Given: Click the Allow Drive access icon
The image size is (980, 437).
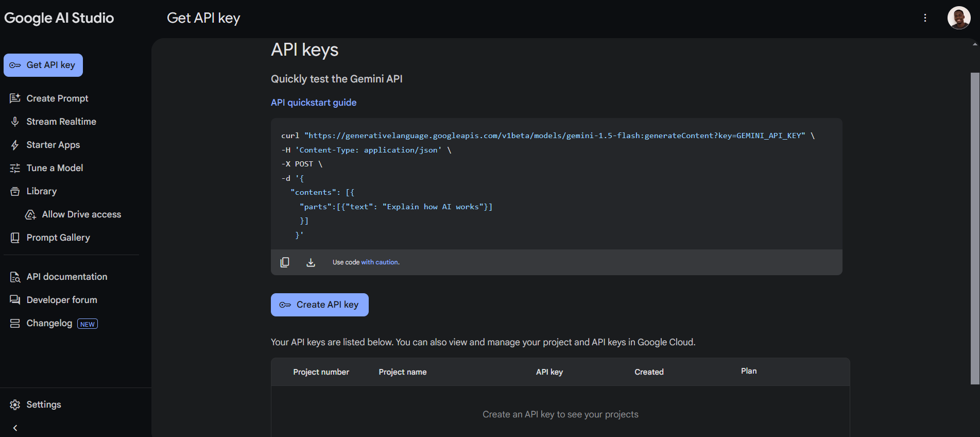Looking at the screenshot, I should pyautogui.click(x=30, y=214).
